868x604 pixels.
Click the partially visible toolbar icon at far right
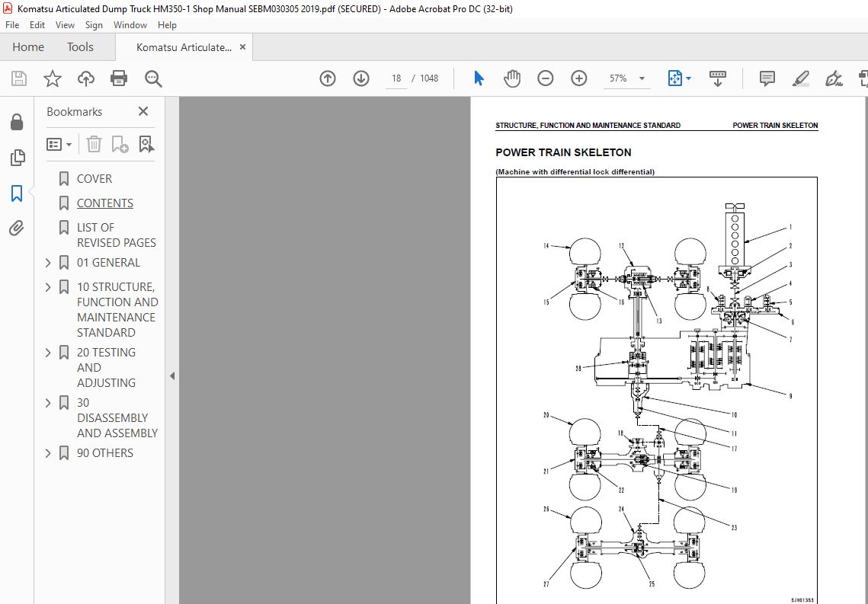[863, 78]
